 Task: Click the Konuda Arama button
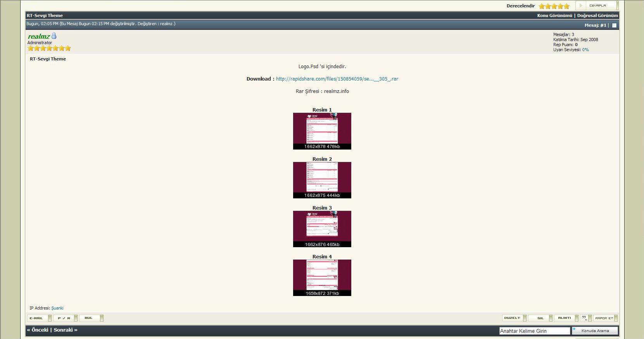[595, 331]
